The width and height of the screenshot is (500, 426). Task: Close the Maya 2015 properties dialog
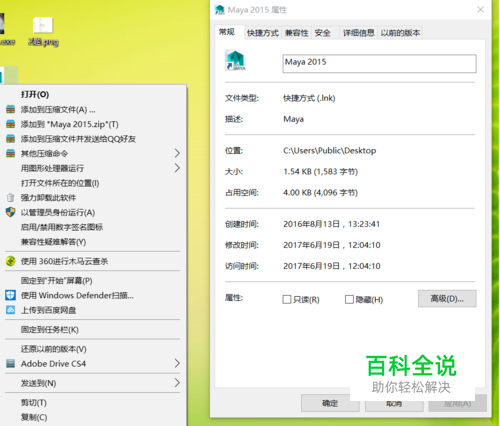[x=480, y=10]
